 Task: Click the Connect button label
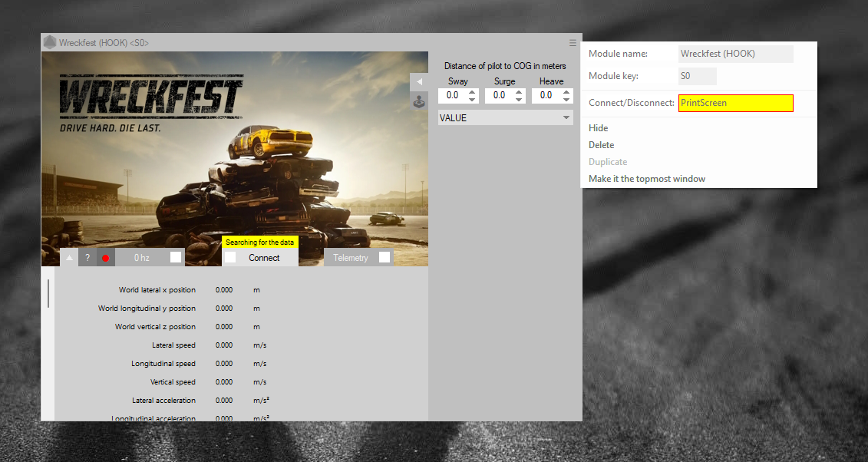pos(264,258)
